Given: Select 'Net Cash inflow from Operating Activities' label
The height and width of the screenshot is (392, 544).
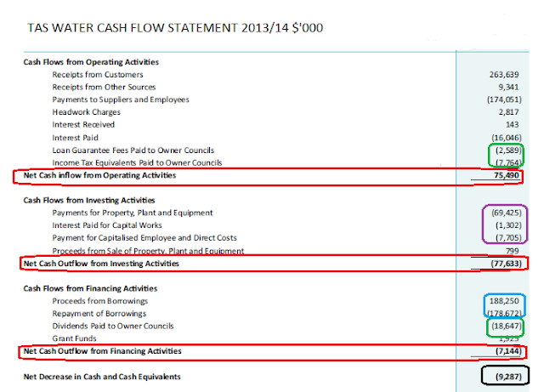Looking at the screenshot, I should coord(99,175).
